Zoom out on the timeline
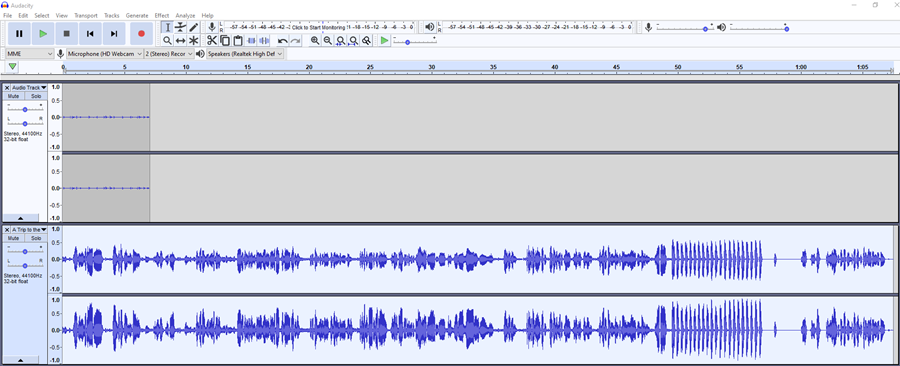Screen dimensions: 900x366 [x=327, y=40]
